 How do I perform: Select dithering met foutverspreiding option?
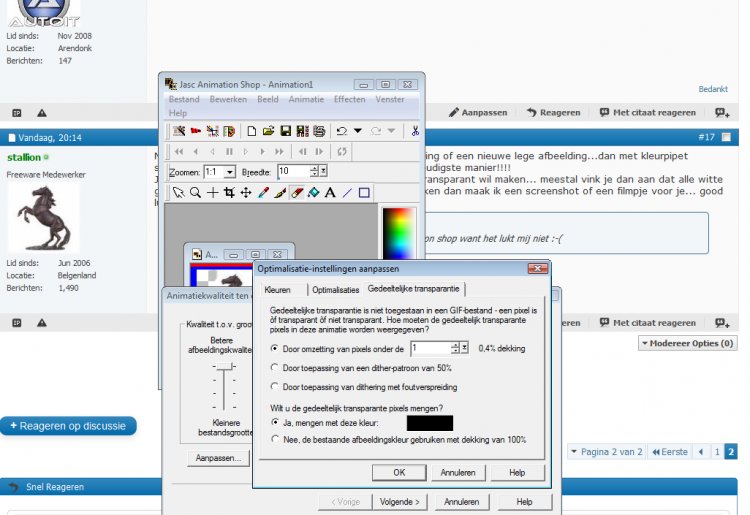point(274,386)
